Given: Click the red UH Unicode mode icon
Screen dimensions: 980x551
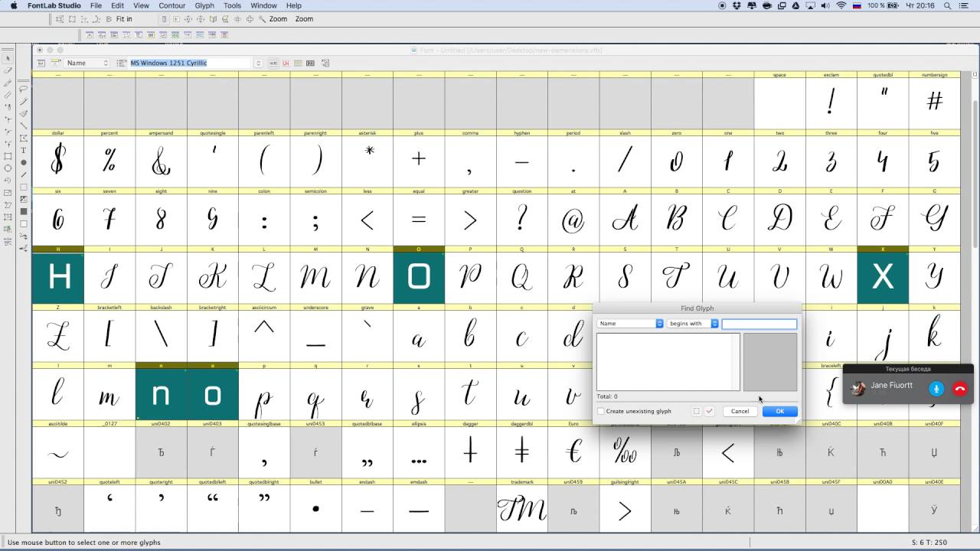Looking at the screenshot, I should coord(286,63).
